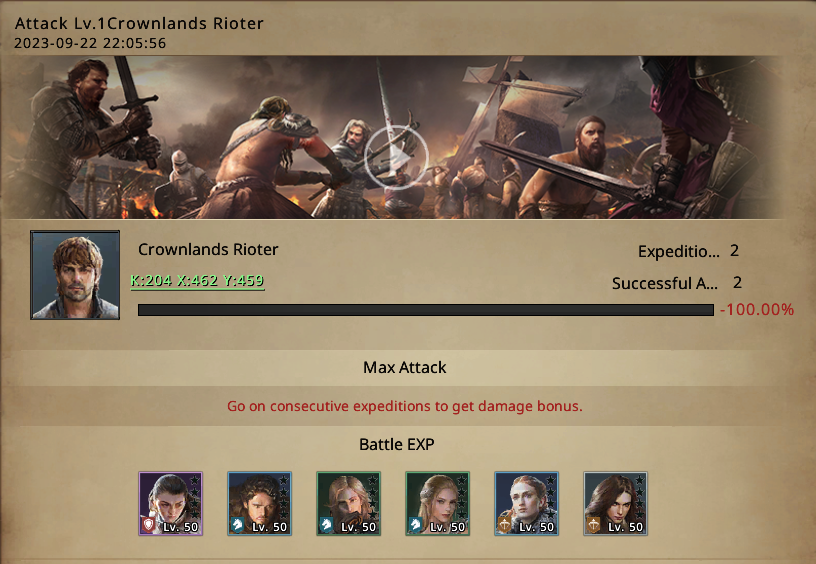Click the Max Attack section header
Viewport: 816px width, 564px height.
click(404, 368)
